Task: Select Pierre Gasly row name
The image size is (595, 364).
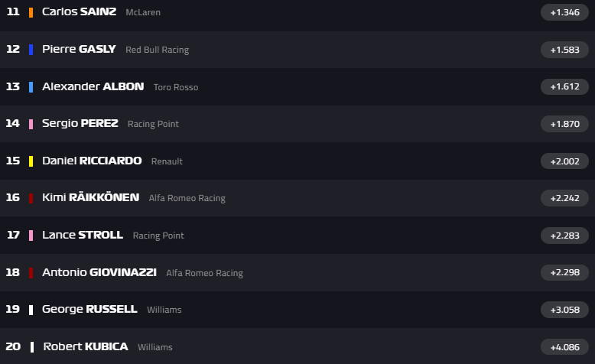Action: [79, 49]
